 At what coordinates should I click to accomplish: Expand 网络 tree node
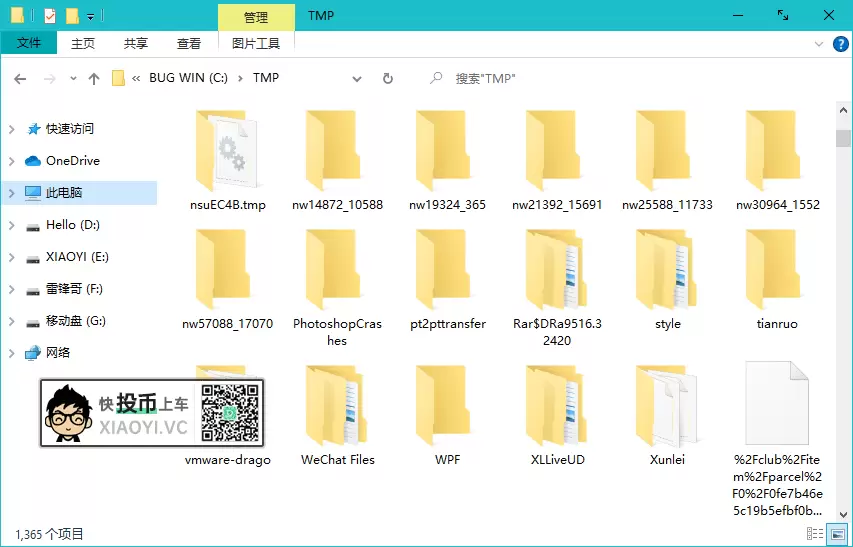coord(11,353)
